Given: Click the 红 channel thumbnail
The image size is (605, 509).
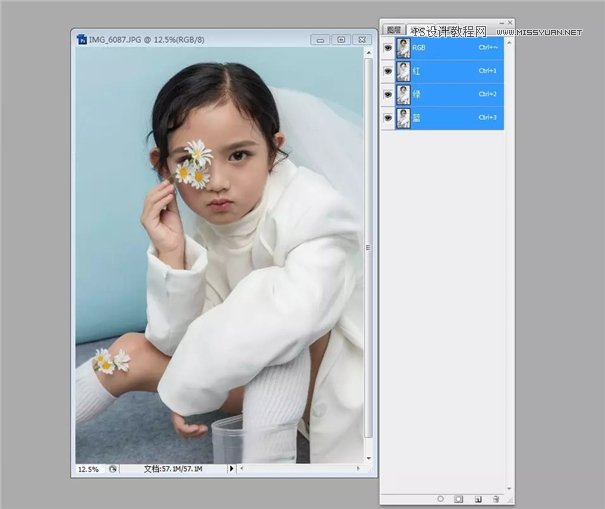Looking at the screenshot, I should click(404, 71).
